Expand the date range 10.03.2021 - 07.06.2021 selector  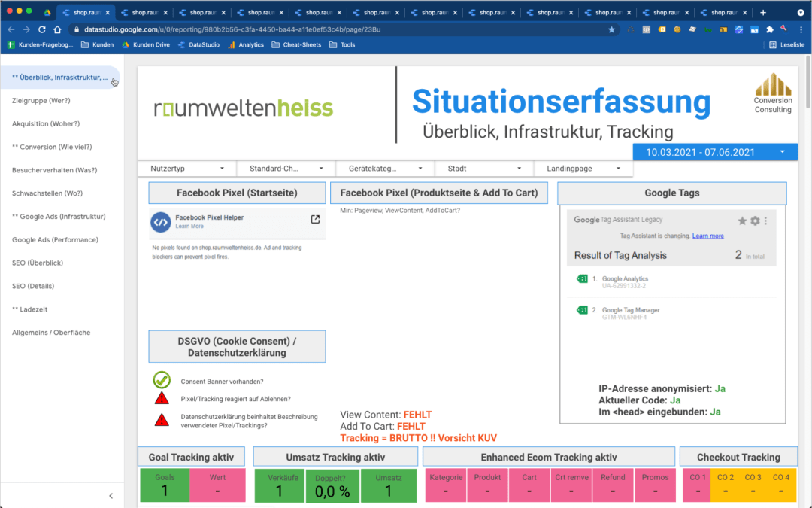coord(714,151)
